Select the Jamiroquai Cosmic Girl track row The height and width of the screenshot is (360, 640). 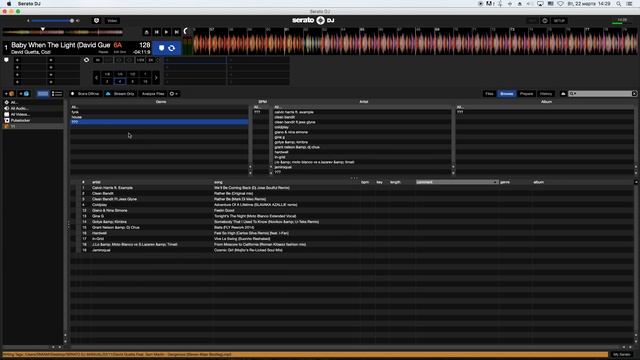pos(352,250)
